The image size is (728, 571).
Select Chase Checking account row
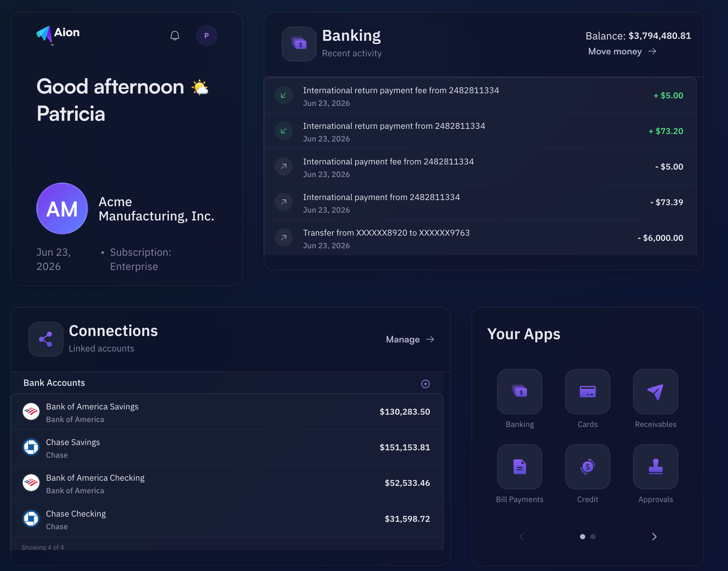(227, 519)
